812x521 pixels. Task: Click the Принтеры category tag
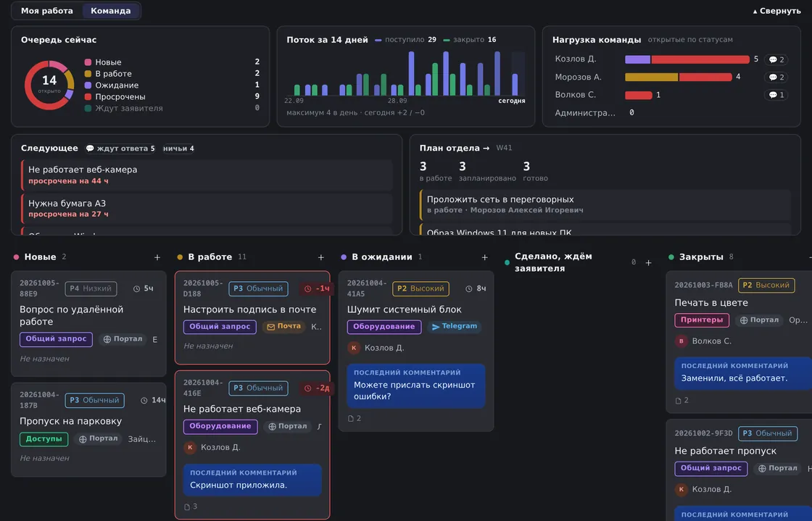coord(702,320)
